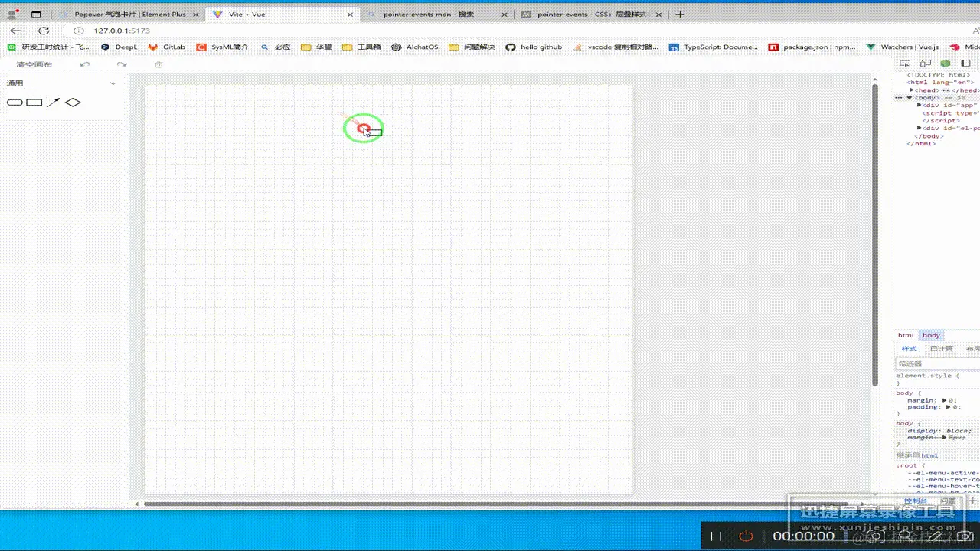The width and height of the screenshot is (980, 551).
Task: Open 研发工时统计 bookmark
Action: point(49,47)
